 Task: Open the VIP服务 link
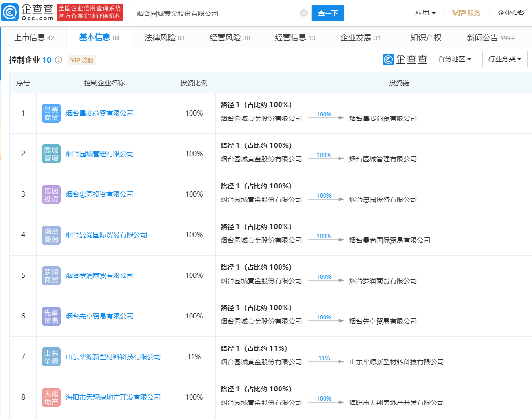[x=466, y=13]
